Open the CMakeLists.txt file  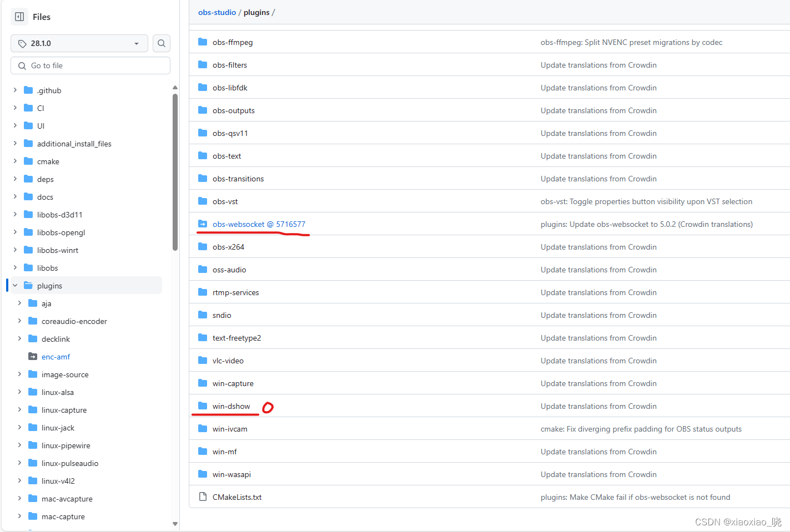(x=237, y=497)
